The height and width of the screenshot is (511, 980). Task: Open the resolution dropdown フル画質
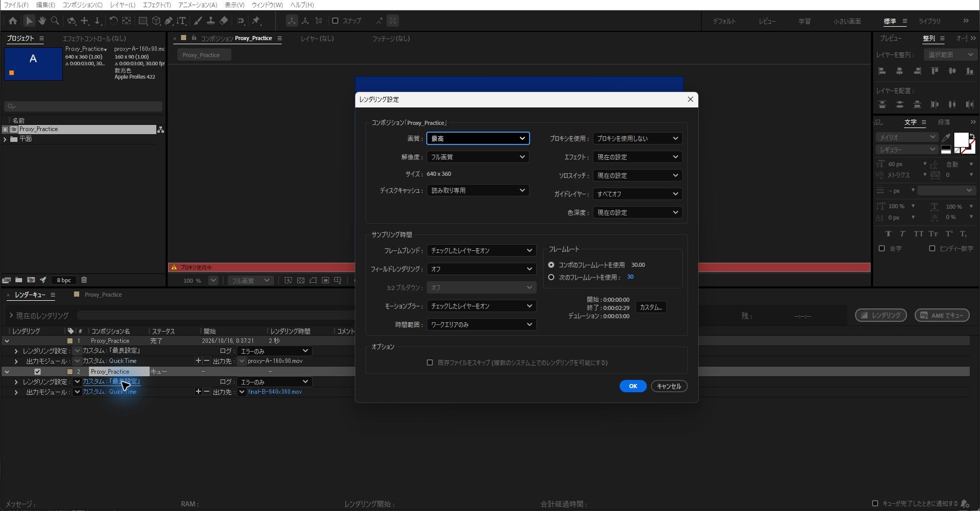point(478,157)
